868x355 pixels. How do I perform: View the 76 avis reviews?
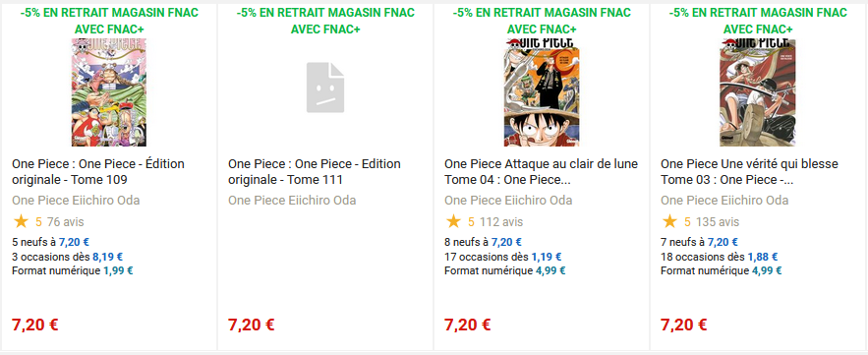[x=65, y=222]
